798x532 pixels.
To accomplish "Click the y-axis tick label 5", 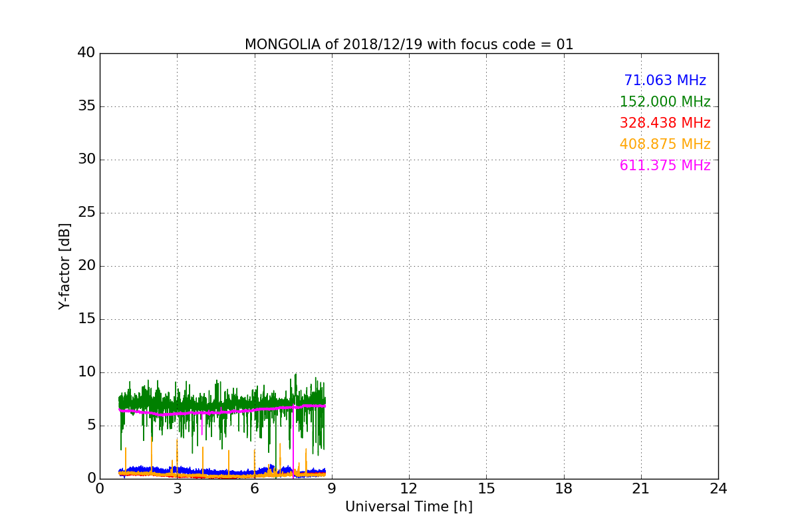I will tap(91, 426).
